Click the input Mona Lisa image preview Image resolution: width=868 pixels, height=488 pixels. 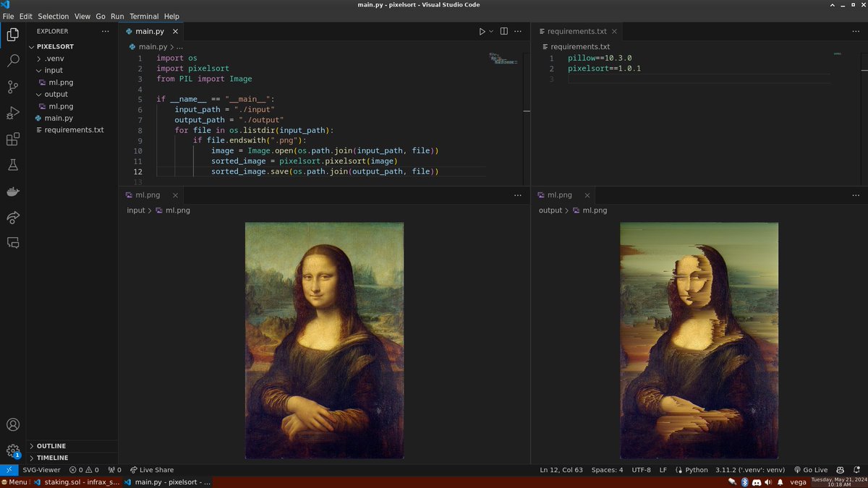pyautogui.click(x=324, y=340)
